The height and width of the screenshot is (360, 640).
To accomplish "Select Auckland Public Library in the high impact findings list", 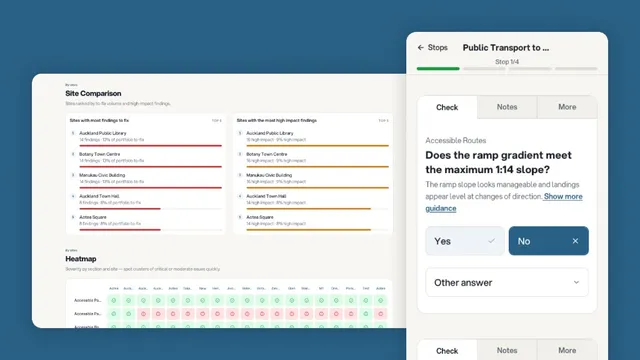I will click(269, 133).
